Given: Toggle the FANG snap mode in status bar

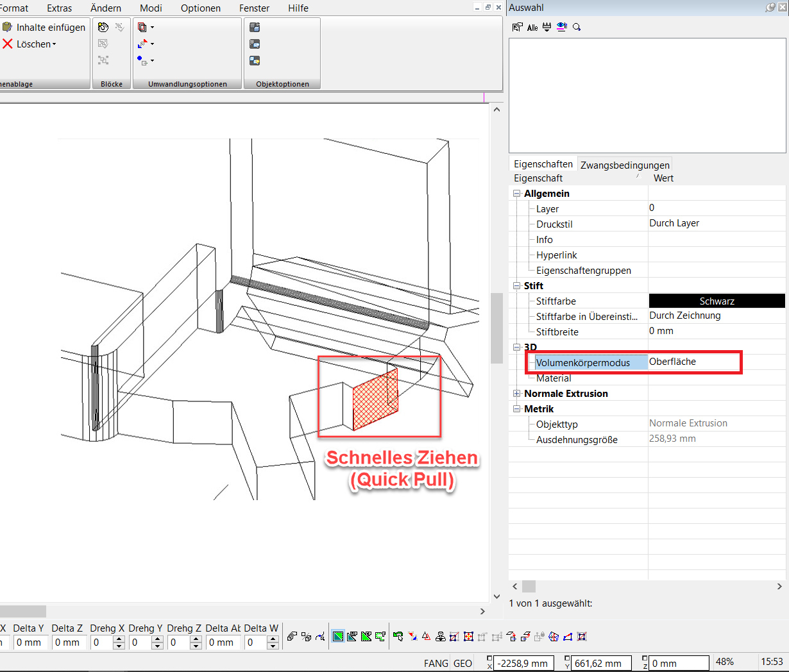Looking at the screenshot, I should click(x=436, y=663).
